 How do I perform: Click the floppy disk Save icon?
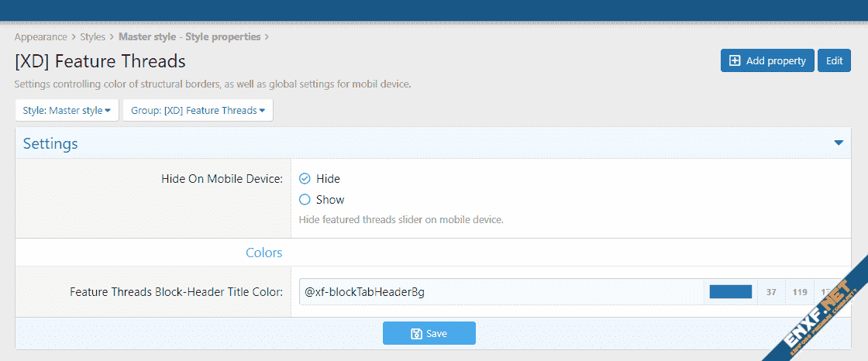[x=416, y=333]
